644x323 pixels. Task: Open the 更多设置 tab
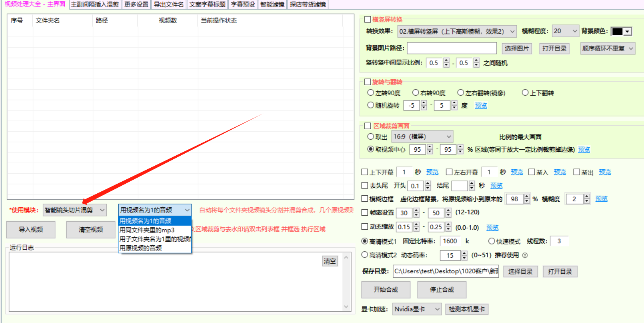[x=136, y=4]
